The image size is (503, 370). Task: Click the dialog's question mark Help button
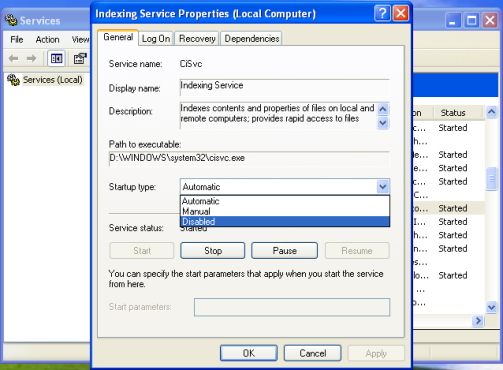click(382, 14)
